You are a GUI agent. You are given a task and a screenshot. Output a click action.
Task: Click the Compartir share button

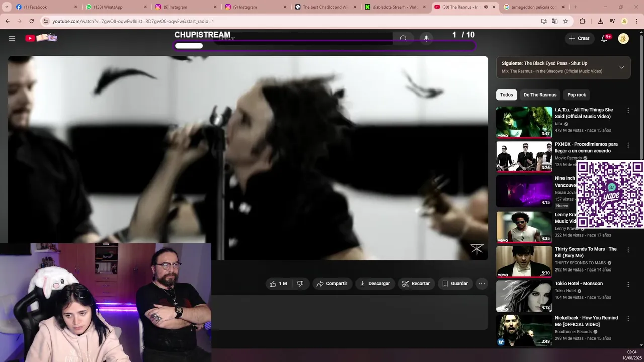coord(332,284)
